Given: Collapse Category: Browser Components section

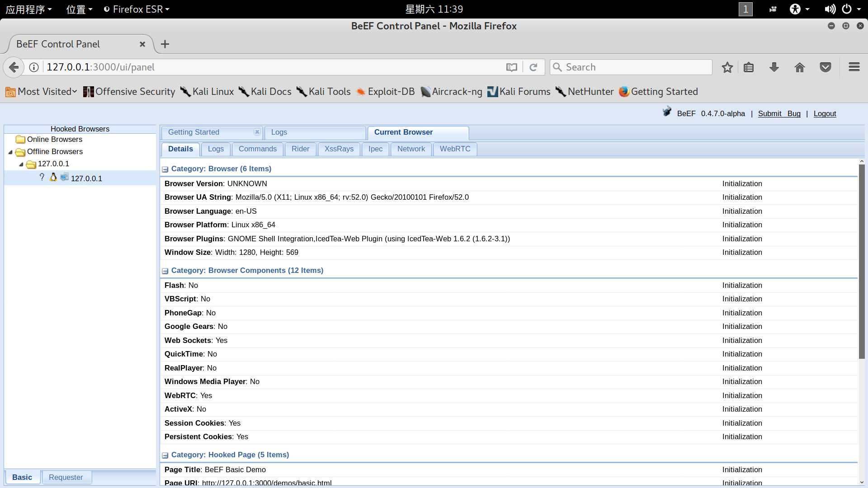Looking at the screenshot, I should click(165, 271).
